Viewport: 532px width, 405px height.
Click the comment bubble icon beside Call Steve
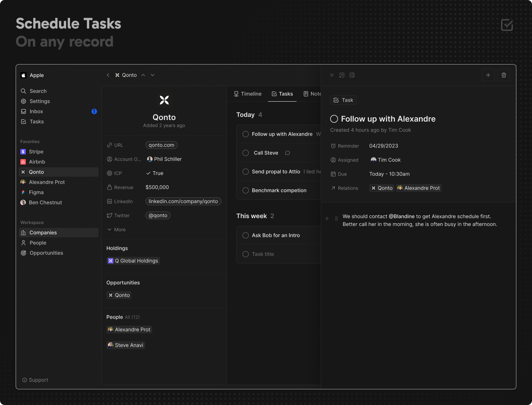pos(288,153)
